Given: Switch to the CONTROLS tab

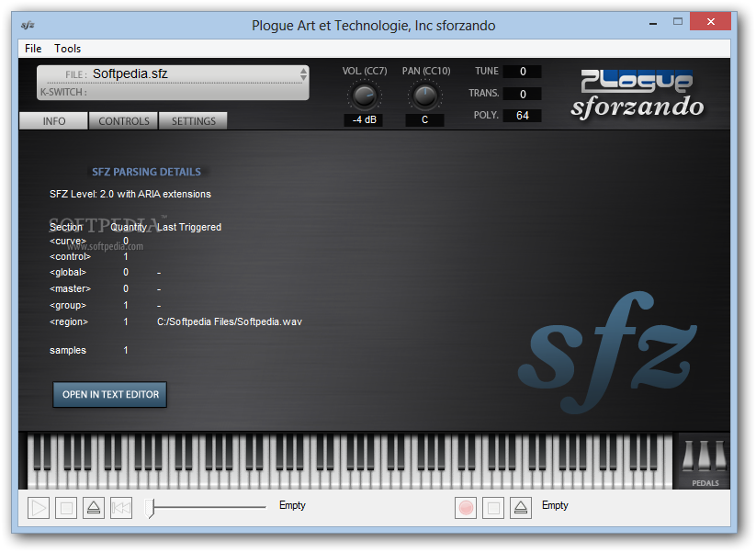Looking at the screenshot, I should pyautogui.click(x=124, y=121).
